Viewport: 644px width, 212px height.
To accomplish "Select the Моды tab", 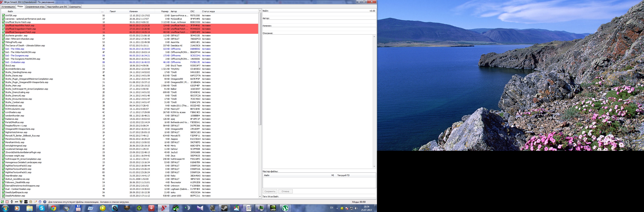I will point(20,6).
